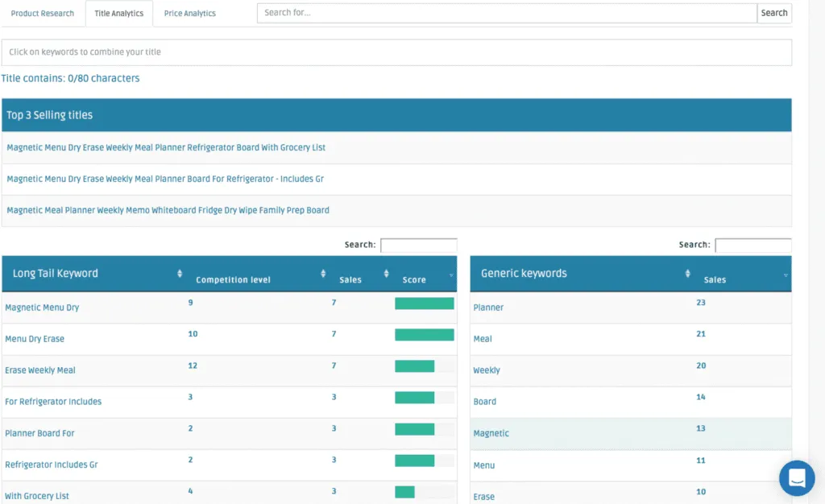Add 'Magnetic Menu Dry' long tail keyword
The height and width of the screenshot is (504, 825).
(42, 308)
